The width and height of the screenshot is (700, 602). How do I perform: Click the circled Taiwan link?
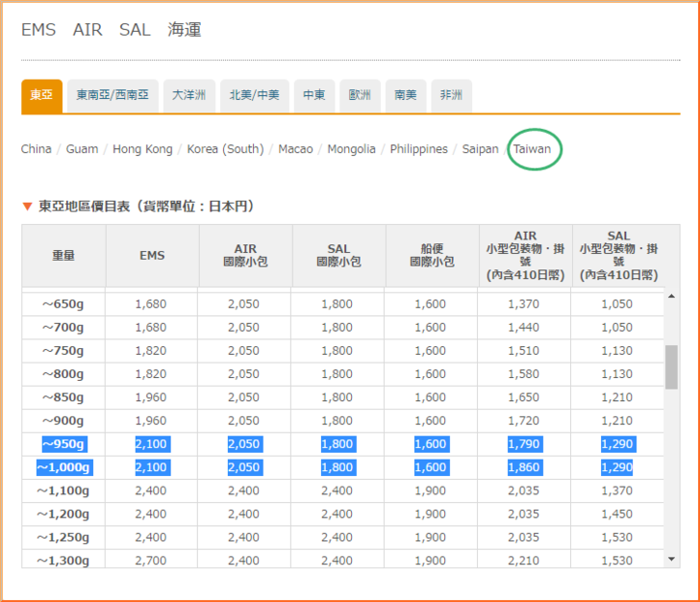coord(532,149)
